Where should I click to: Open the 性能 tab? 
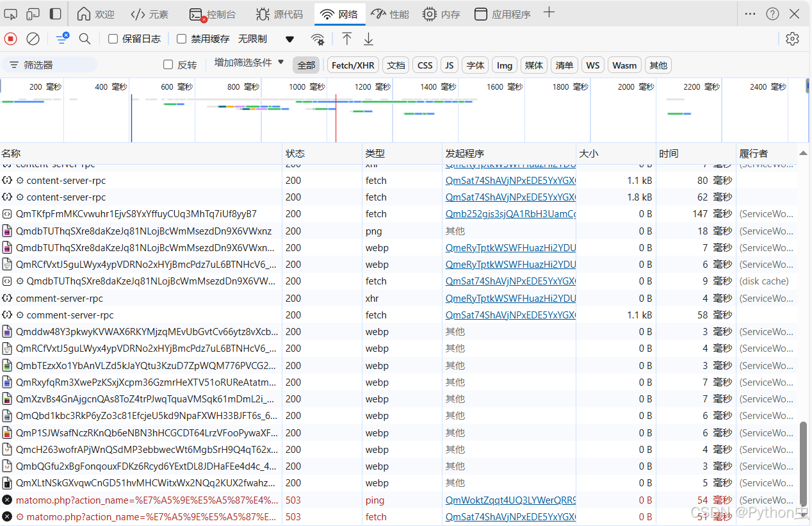390,14
